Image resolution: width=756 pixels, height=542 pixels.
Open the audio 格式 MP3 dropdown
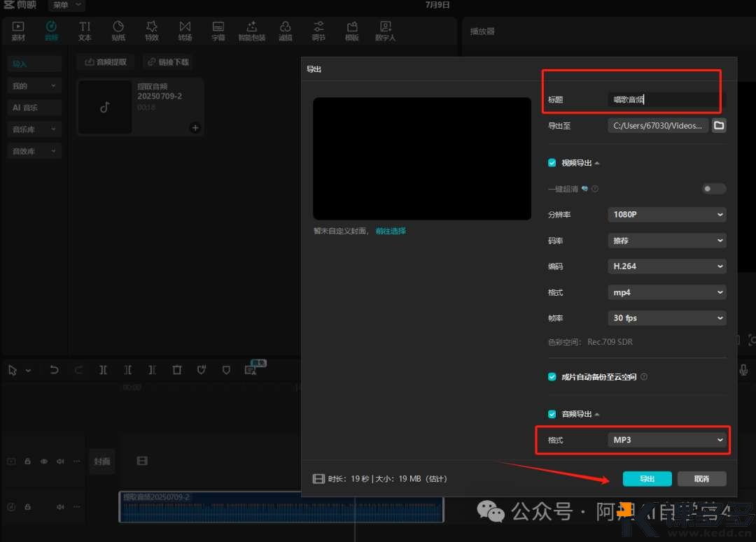[667, 440]
